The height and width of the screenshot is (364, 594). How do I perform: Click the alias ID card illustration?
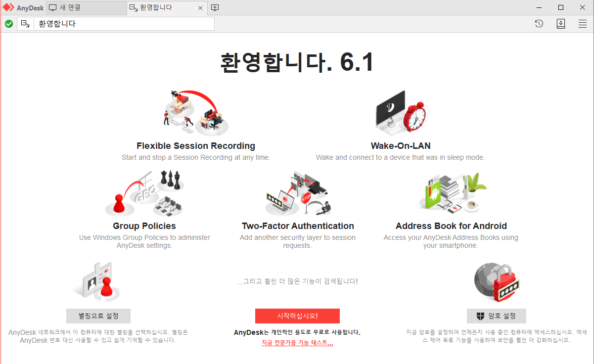click(96, 281)
